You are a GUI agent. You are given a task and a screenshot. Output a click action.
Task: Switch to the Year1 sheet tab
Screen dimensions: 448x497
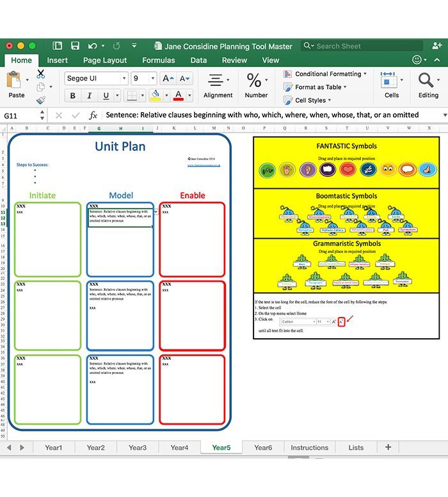tap(54, 448)
